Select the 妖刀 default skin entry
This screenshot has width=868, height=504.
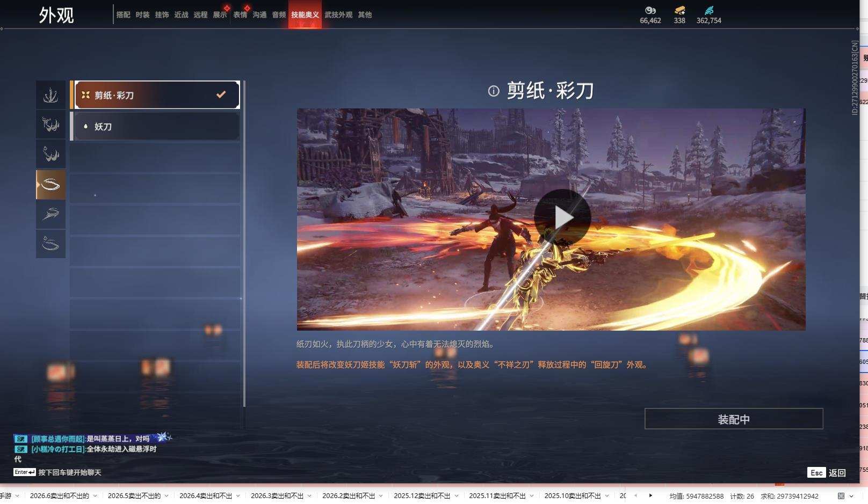click(x=155, y=126)
